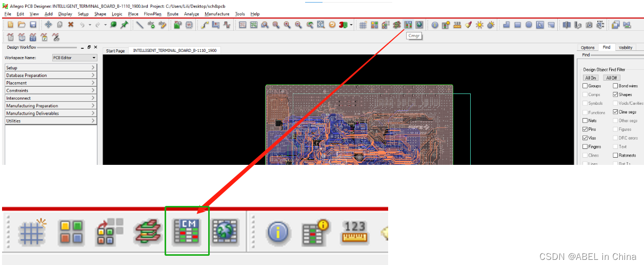Select the Show Measure ruler tool

pyautogui.click(x=457, y=25)
